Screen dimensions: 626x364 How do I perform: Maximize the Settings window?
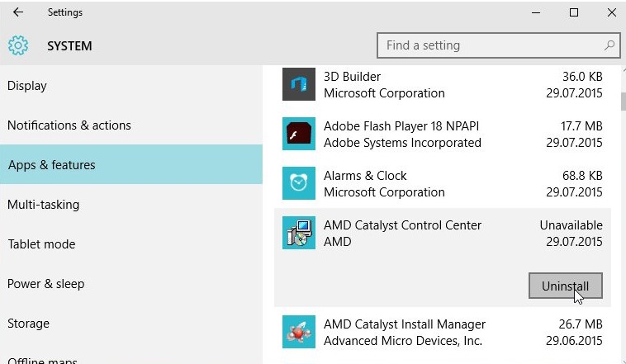(574, 12)
